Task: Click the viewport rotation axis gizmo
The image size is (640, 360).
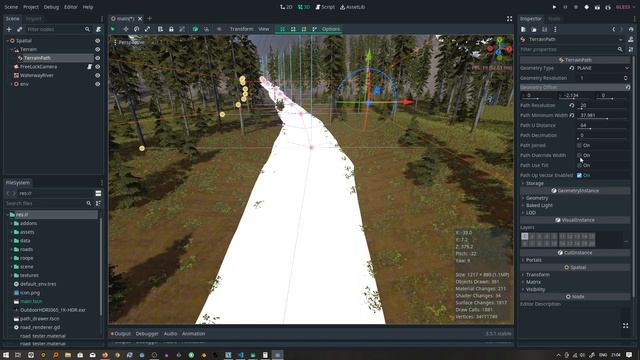Action: (499, 49)
